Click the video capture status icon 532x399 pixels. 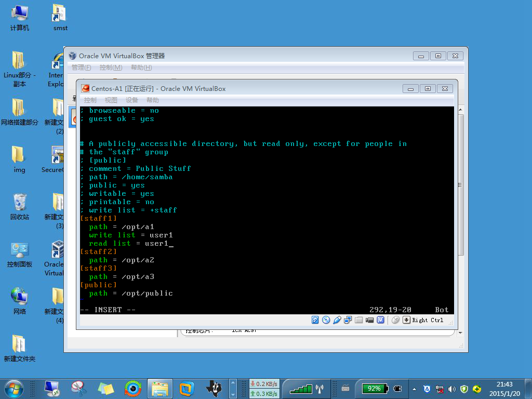369,320
